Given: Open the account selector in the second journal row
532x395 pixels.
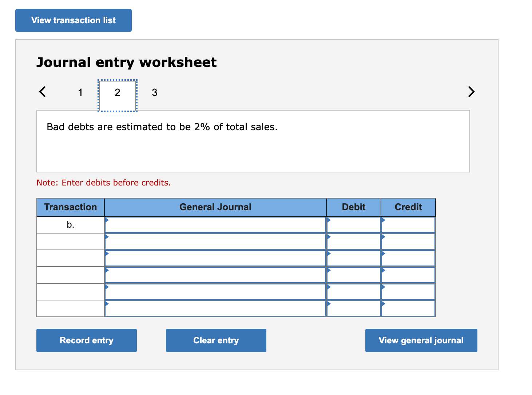Looking at the screenshot, I should [107, 237].
